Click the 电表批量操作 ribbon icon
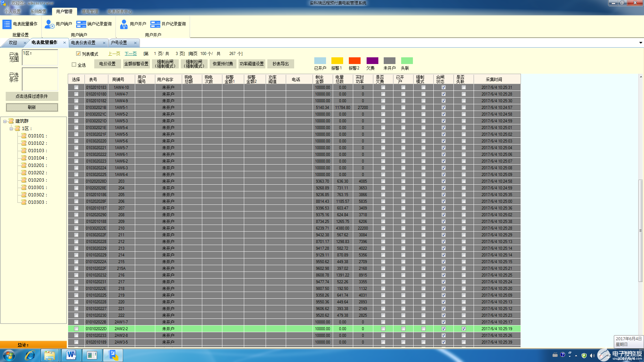Viewport: 644px width, 362px height. [x=7, y=24]
